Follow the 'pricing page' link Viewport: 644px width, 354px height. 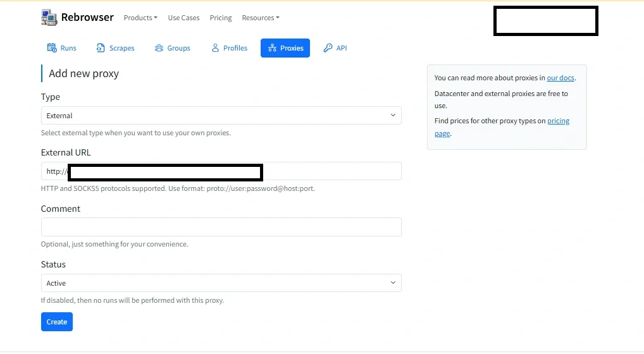558,121
